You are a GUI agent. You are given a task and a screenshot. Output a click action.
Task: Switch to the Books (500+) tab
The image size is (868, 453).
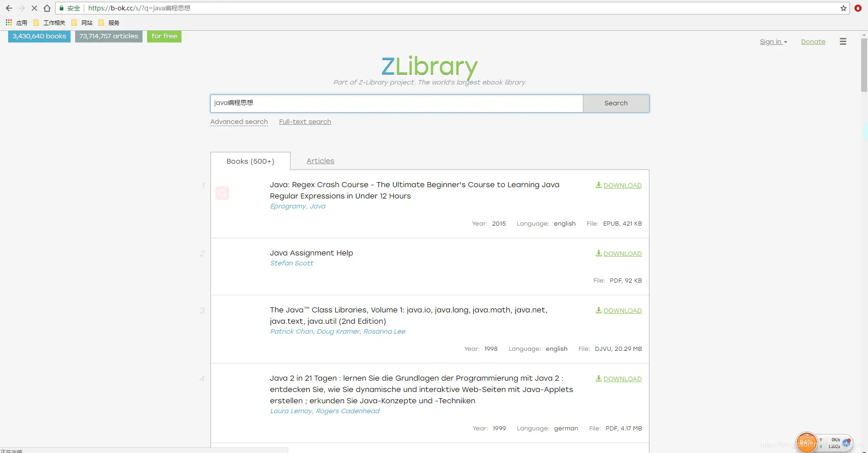pos(250,161)
